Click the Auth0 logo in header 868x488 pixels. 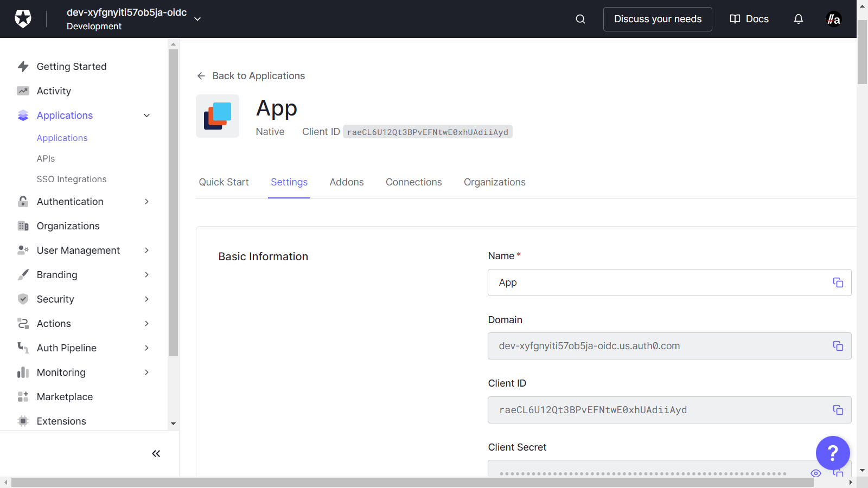(23, 19)
